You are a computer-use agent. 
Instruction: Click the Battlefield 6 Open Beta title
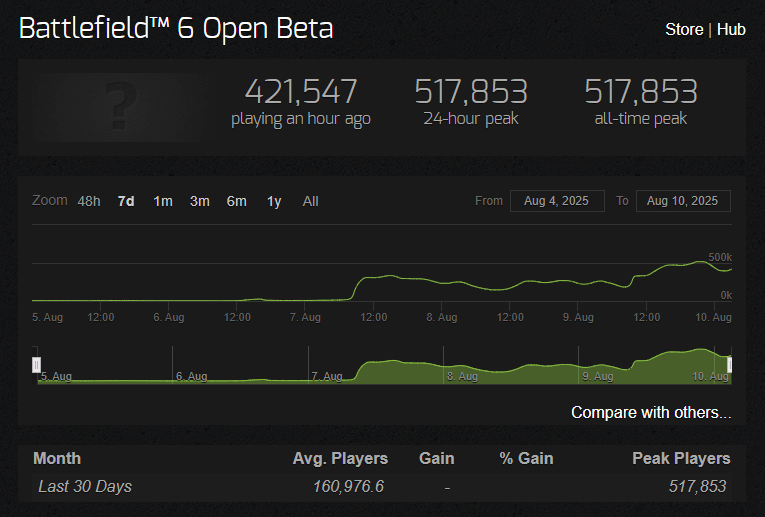(176, 28)
